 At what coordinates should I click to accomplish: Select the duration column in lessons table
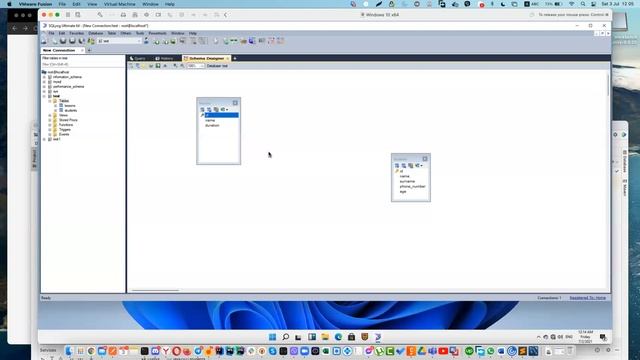pyautogui.click(x=212, y=125)
